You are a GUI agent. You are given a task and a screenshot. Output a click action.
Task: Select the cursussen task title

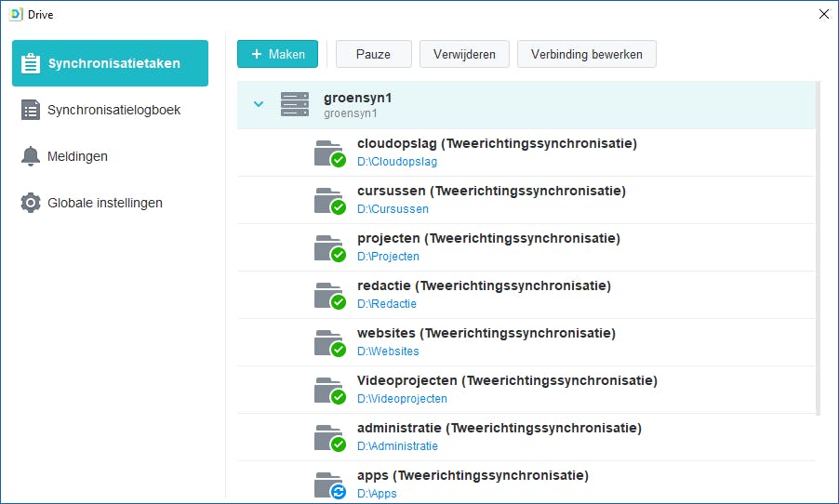point(491,191)
